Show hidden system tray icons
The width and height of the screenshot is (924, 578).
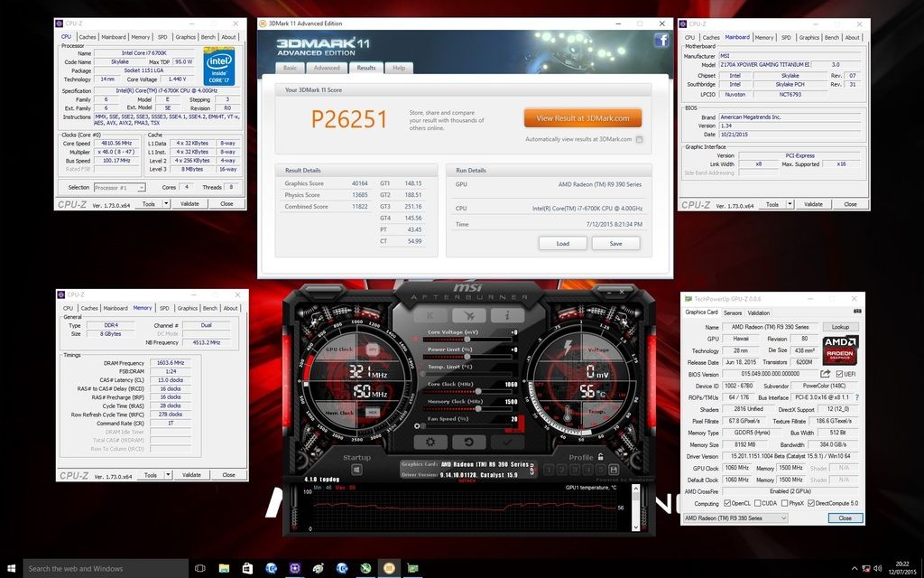pyautogui.click(x=855, y=569)
